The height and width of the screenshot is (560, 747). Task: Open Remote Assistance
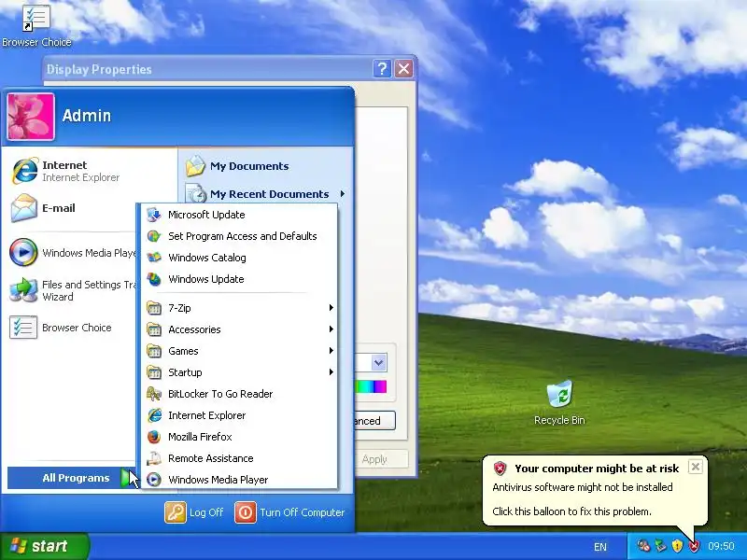tap(240, 458)
